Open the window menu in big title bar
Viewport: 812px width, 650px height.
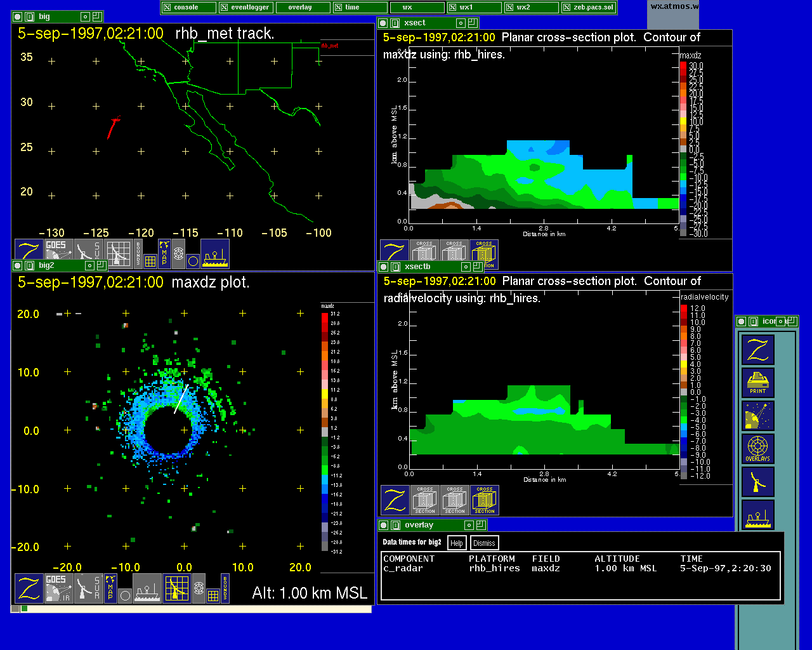(x=30, y=17)
